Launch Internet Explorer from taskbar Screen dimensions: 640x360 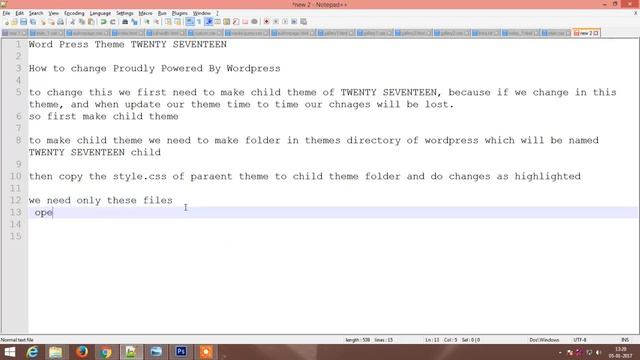coord(33,352)
